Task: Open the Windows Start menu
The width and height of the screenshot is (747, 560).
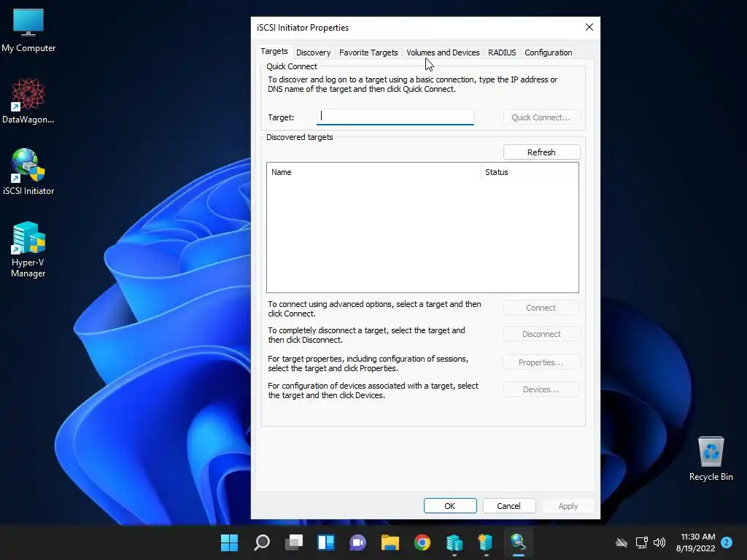Action: [x=229, y=542]
